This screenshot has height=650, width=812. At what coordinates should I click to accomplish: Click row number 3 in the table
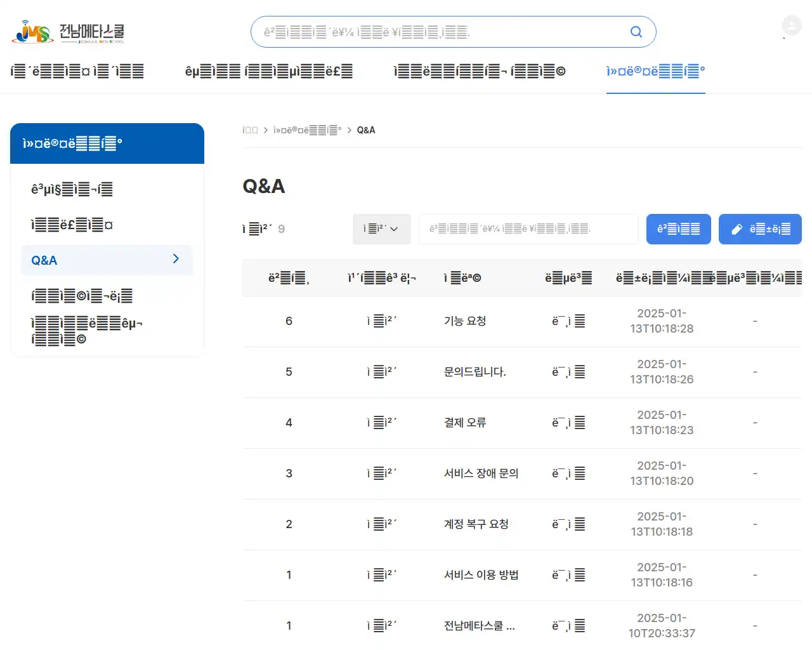pyautogui.click(x=289, y=474)
